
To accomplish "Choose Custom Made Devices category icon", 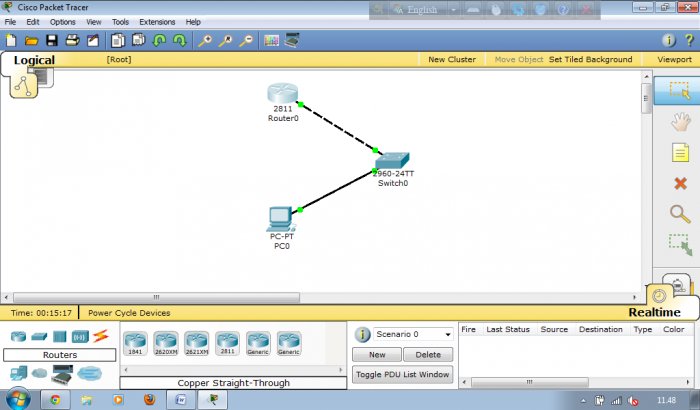I will pos(62,374).
